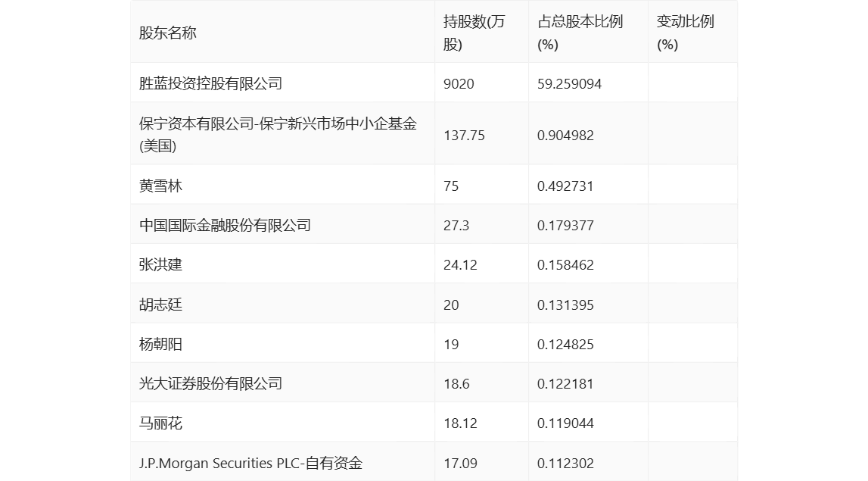Click the 持股数(万股) column header
The image size is (868, 481).
coord(474,33)
